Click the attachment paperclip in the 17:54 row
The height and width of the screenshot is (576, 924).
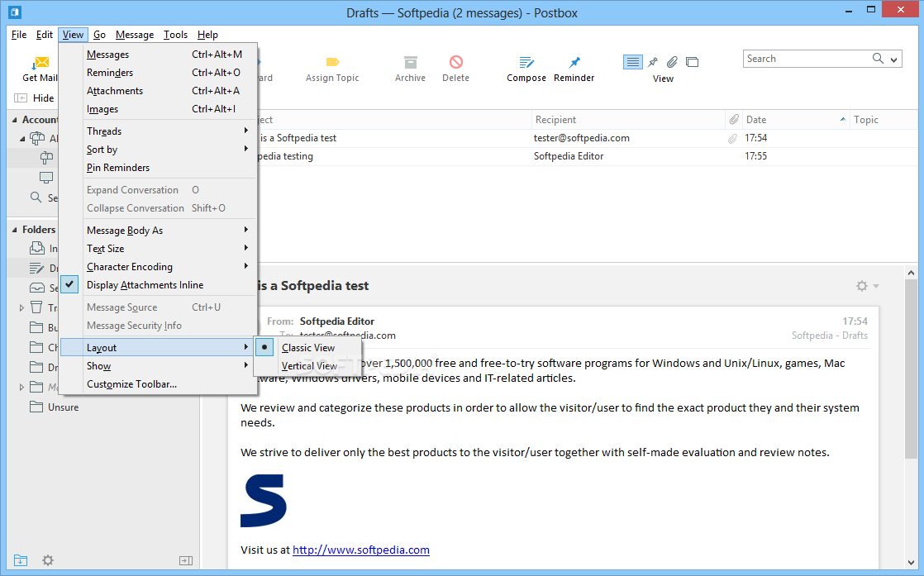[x=732, y=138]
